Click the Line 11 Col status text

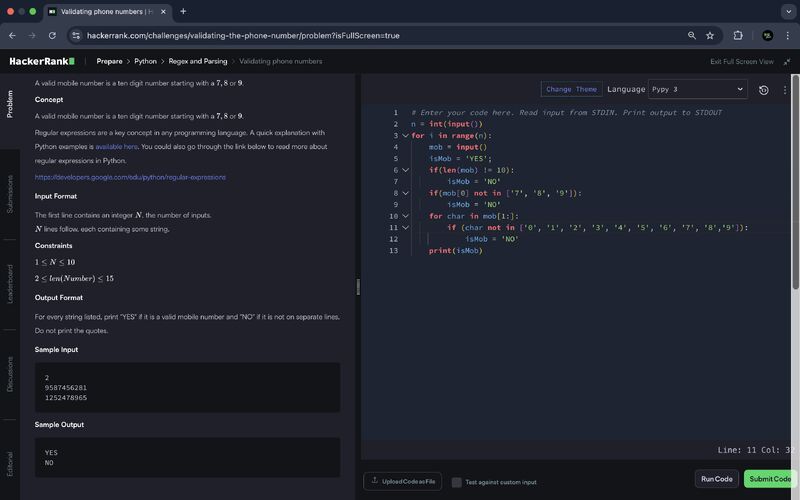(756, 450)
